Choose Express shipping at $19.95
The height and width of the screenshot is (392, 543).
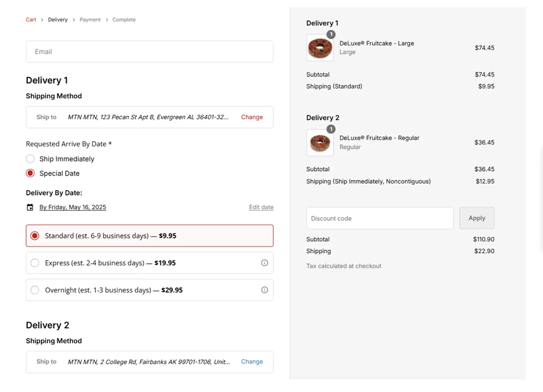pos(149,263)
